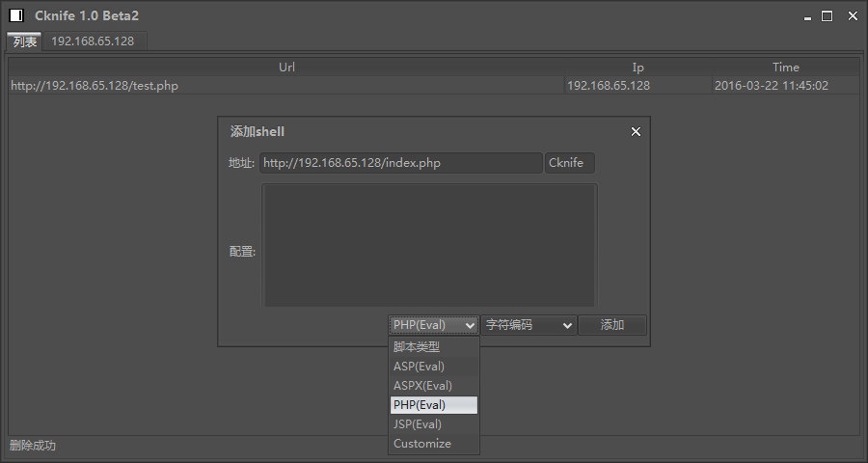
Task: Choose 脚本类型 from the dropdown list
Action: coord(434,347)
